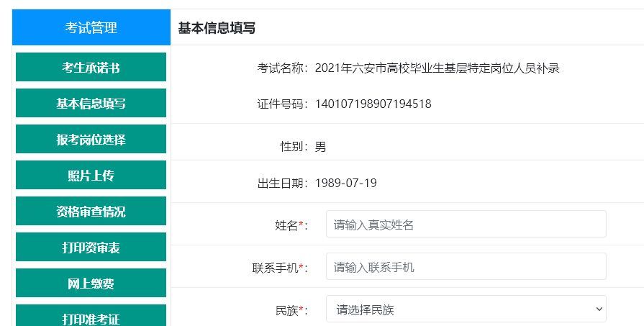Screen dimensions: 644x326
Task: Go to 基本信息填写 in the sidebar
Action: pos(91,104)
